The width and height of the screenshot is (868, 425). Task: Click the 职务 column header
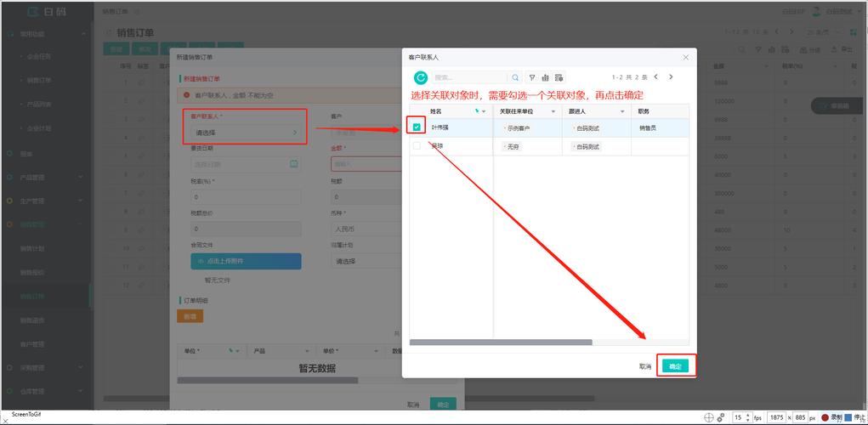click(661, 111)
